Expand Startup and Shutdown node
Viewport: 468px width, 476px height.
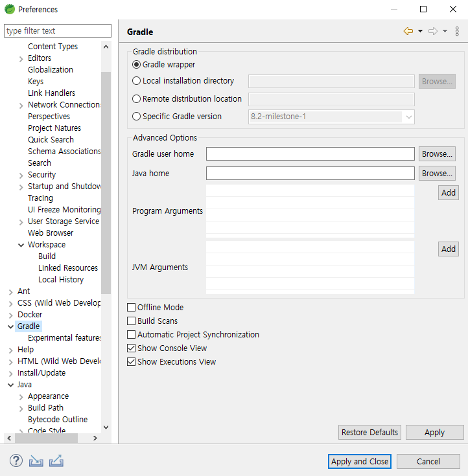click(x=21, y=187)
